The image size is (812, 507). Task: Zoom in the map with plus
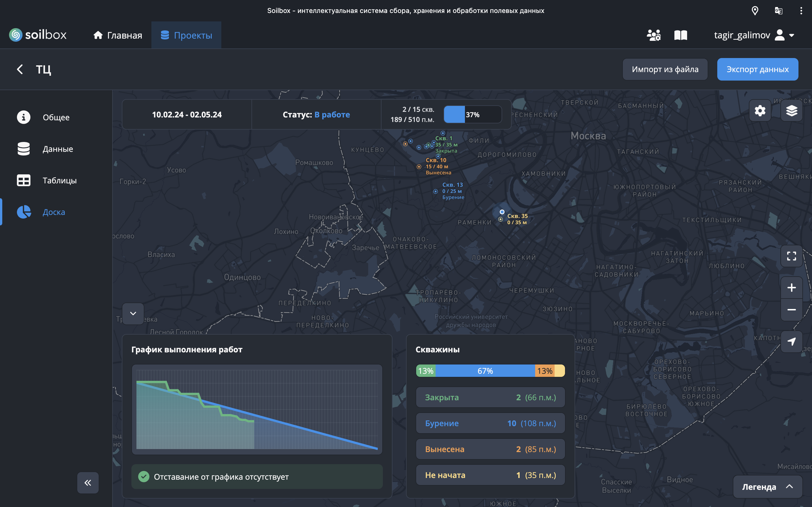(791, 288)
